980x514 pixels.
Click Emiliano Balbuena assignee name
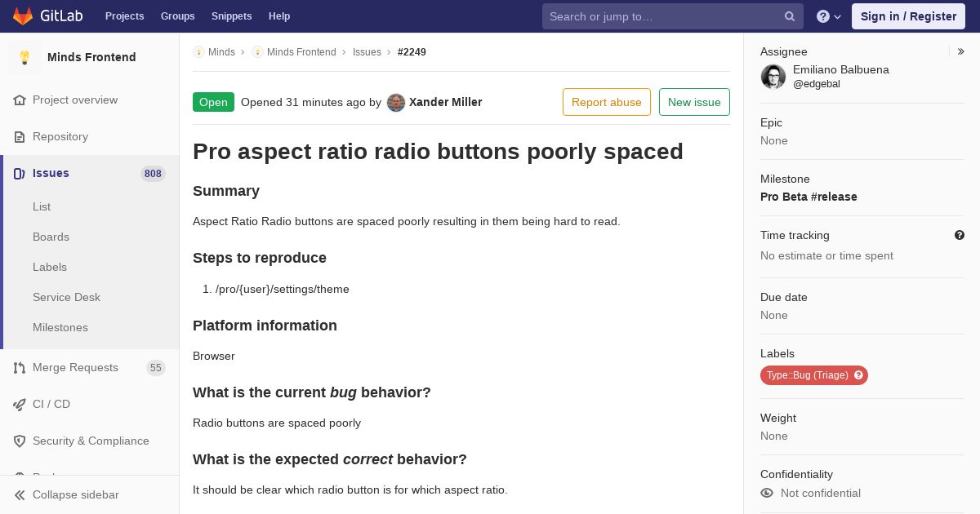click(x=841, y=70)
